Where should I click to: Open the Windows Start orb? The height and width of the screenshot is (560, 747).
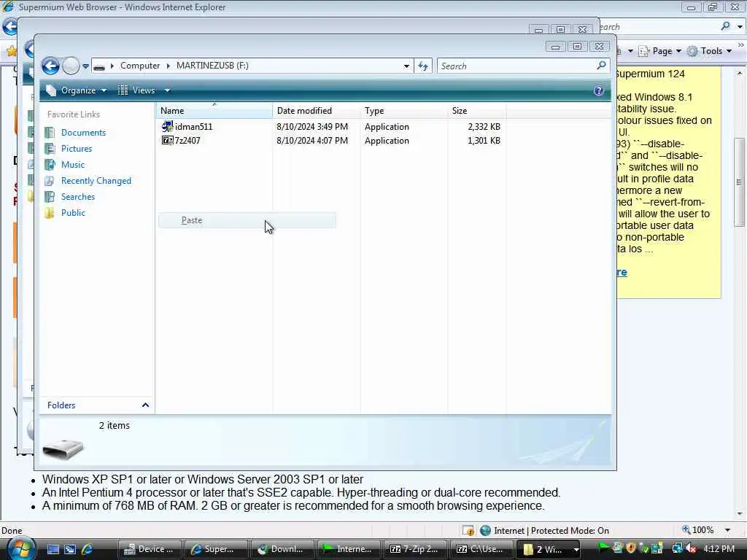pyautogui.click(x=22, y=548)
